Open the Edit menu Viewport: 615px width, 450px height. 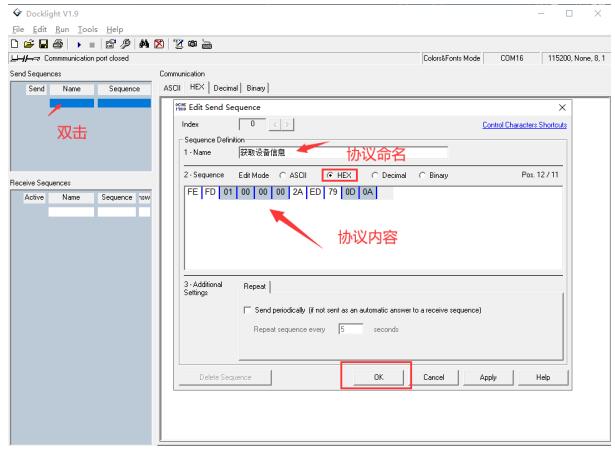pyautogui.click(x=40, y=29)
